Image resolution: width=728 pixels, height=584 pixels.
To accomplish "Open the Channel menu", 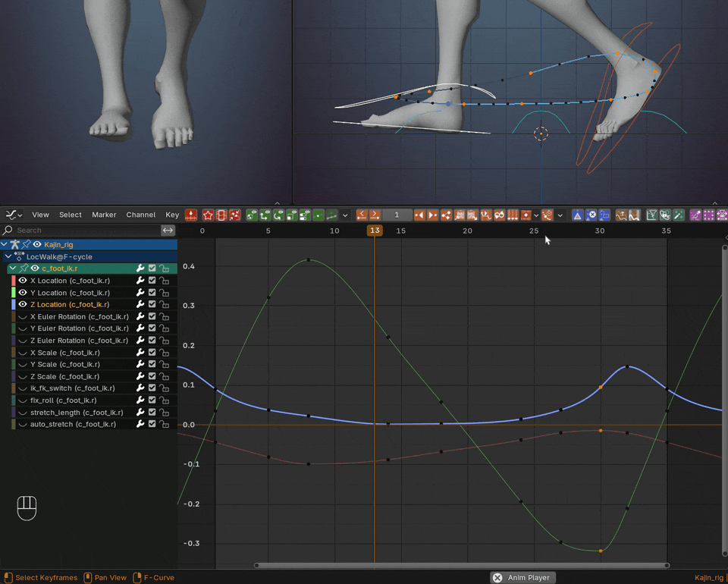I will (x=141, y=215).
